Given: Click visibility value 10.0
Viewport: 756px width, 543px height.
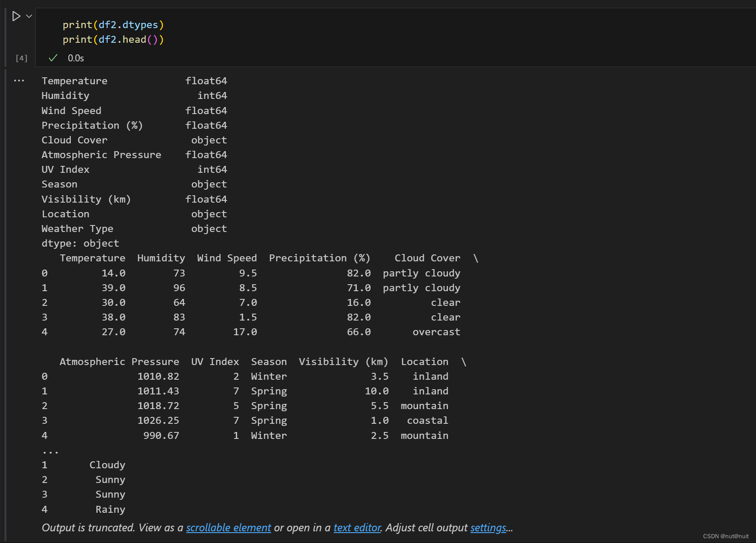Looking at the screenshot, I should tap(377, 391).
